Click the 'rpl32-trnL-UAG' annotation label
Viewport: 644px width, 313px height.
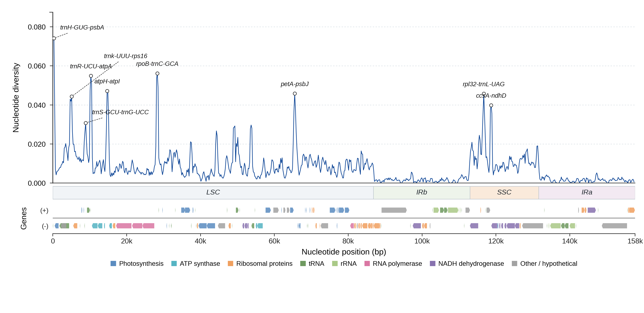(x=484, y=84)
